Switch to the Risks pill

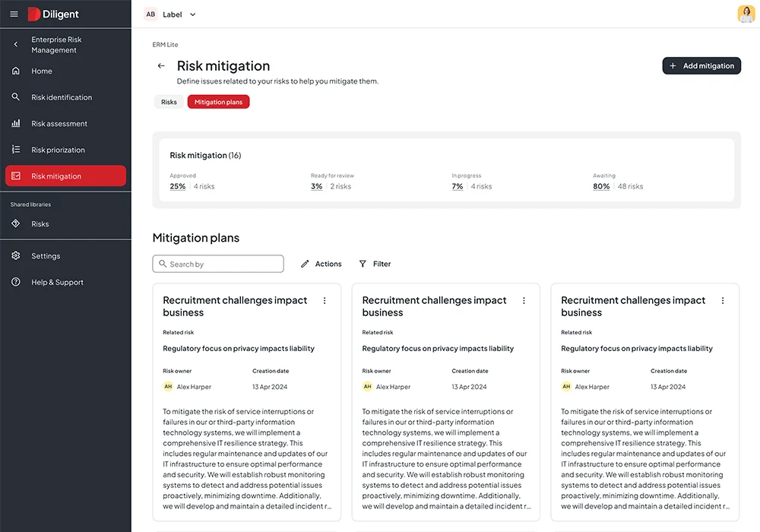(168, 100)
